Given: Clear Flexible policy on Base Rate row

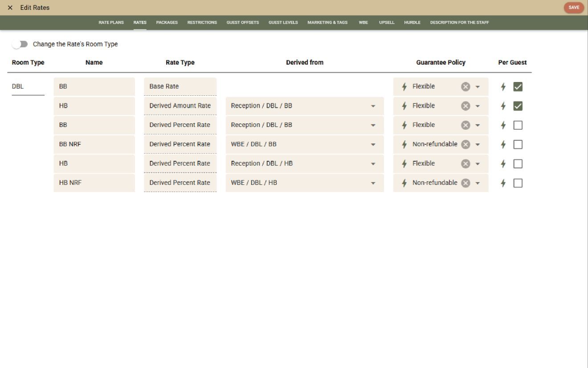Looking at the screenshot, I should pos(465,87).
